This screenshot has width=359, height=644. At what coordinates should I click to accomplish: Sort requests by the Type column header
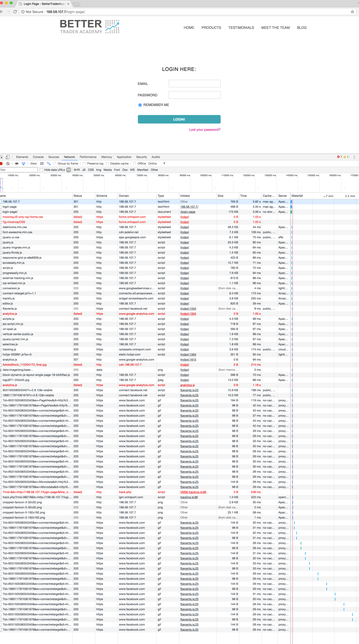coord(168,196)
